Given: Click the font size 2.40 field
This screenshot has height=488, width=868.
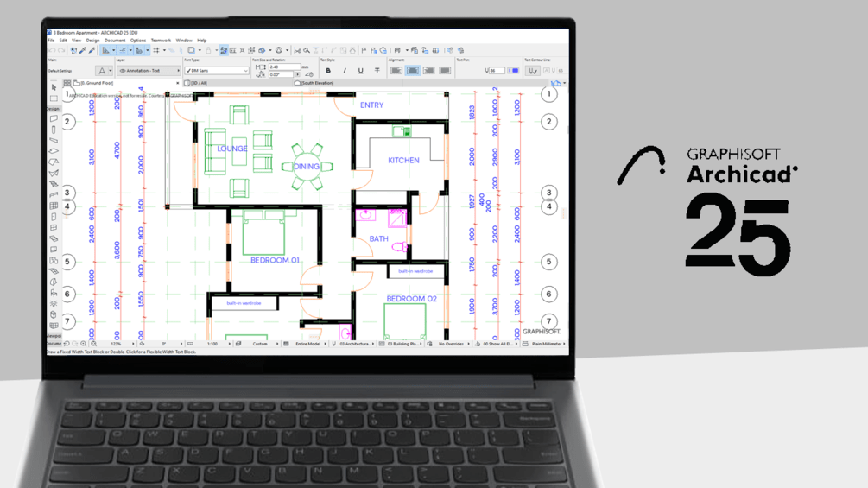Looking at the screenshot, I should [284, 67].
